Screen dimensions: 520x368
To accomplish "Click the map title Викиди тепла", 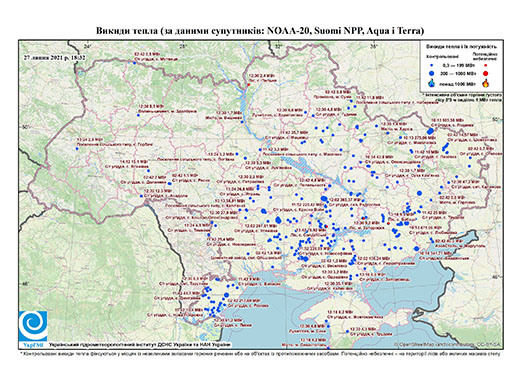I will pyautogui.click(x=260, y=31).
